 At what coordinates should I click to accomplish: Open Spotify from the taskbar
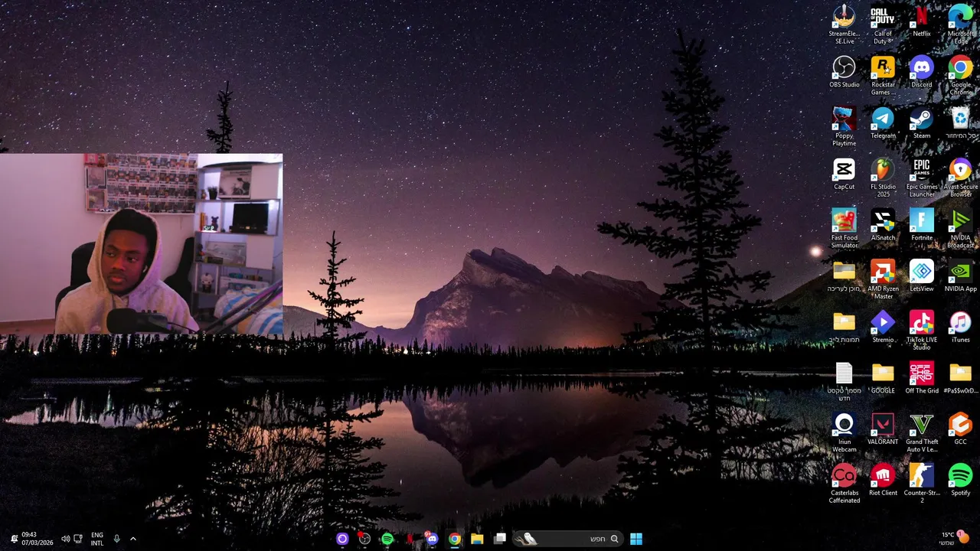click(387, 539)
